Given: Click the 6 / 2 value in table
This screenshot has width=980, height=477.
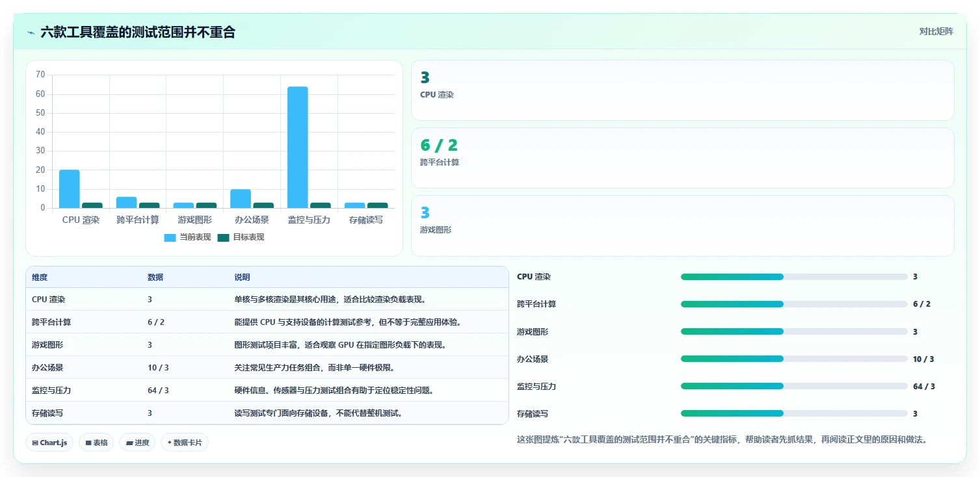Looking at the screenshot, I should [156, 322].
